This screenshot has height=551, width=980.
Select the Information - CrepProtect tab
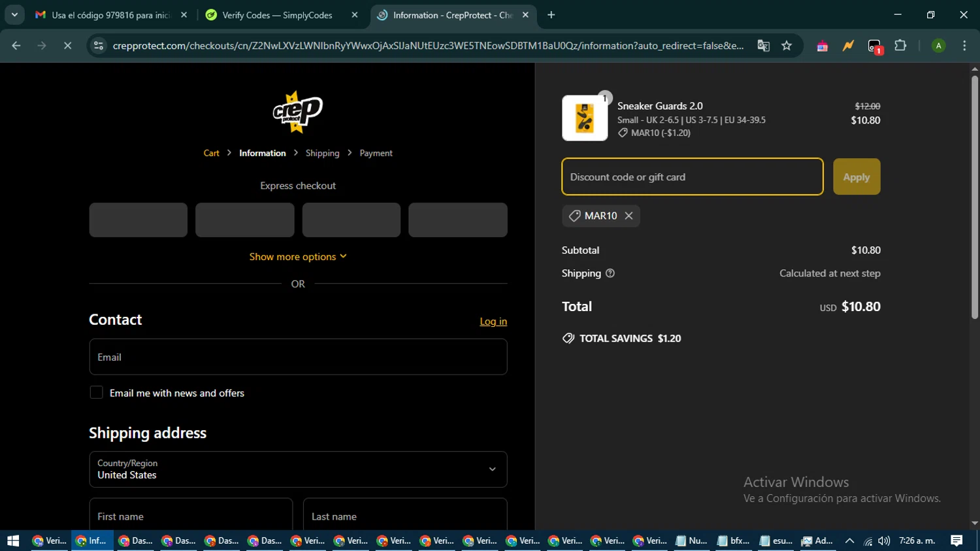click(x=453, y=14)
